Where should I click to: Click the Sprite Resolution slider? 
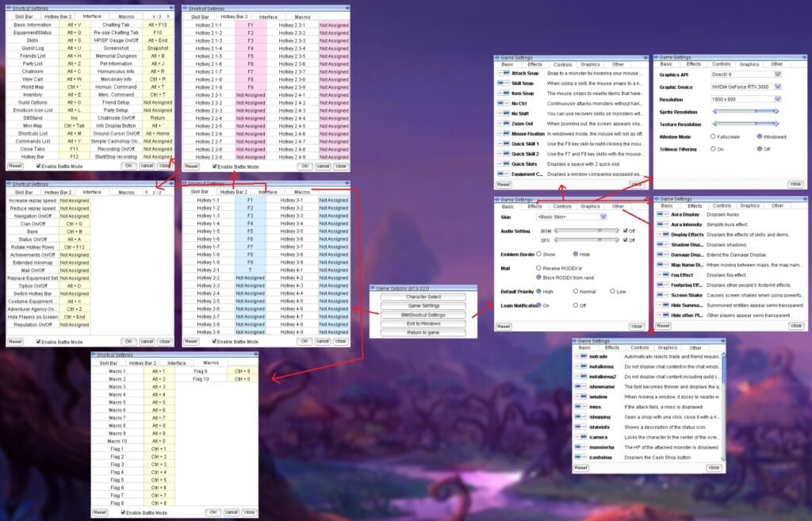click(745, 112)
